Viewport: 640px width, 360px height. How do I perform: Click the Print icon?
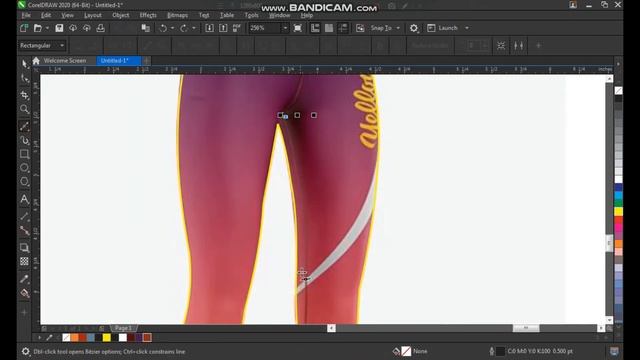click(100, 28)
